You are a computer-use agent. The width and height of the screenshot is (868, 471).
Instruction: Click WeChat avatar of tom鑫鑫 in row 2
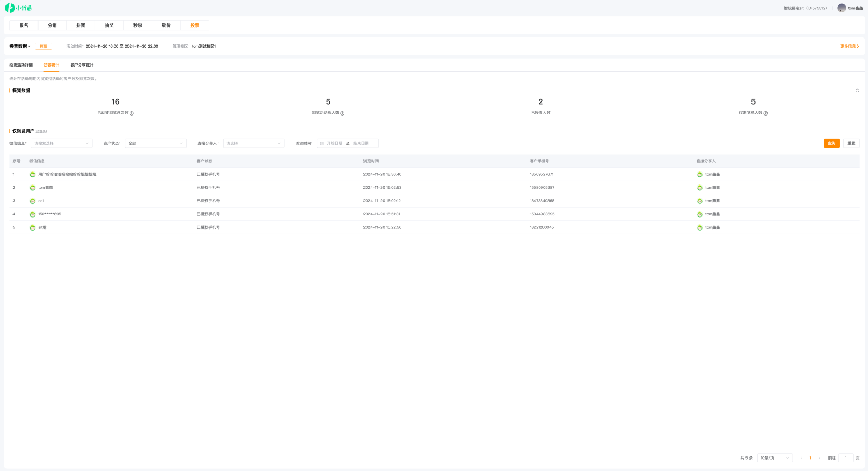tap(33, 188)
